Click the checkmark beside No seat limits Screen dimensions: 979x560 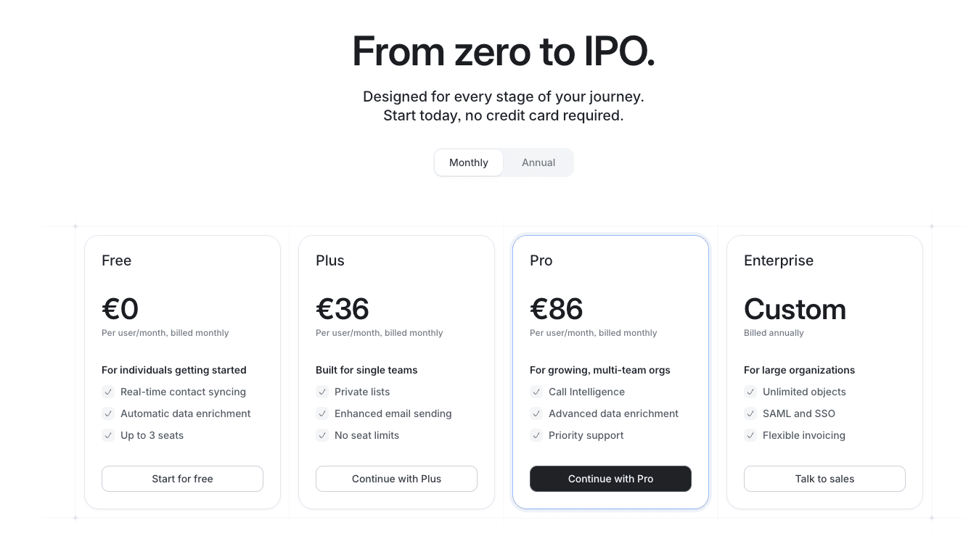(x=321, y=435)
